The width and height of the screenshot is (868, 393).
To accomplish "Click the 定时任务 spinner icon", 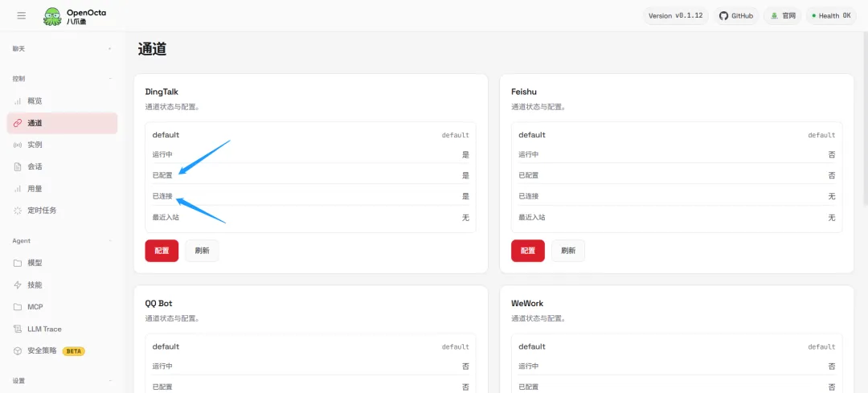I will [18, 211].
